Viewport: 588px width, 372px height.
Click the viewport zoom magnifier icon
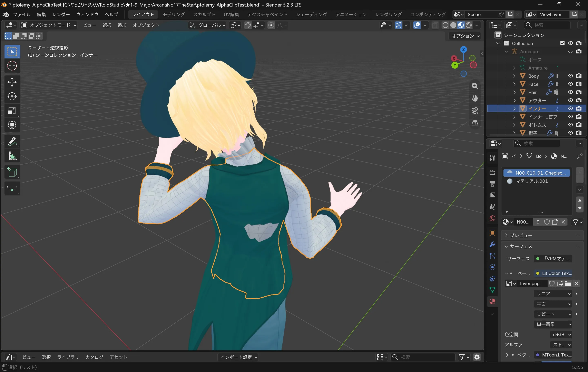[x=475, y=86]
